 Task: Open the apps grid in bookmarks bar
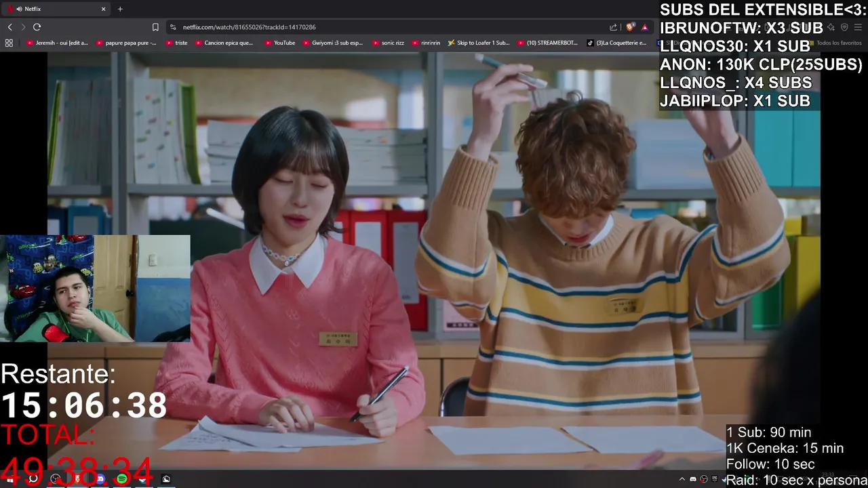(9, 43)
